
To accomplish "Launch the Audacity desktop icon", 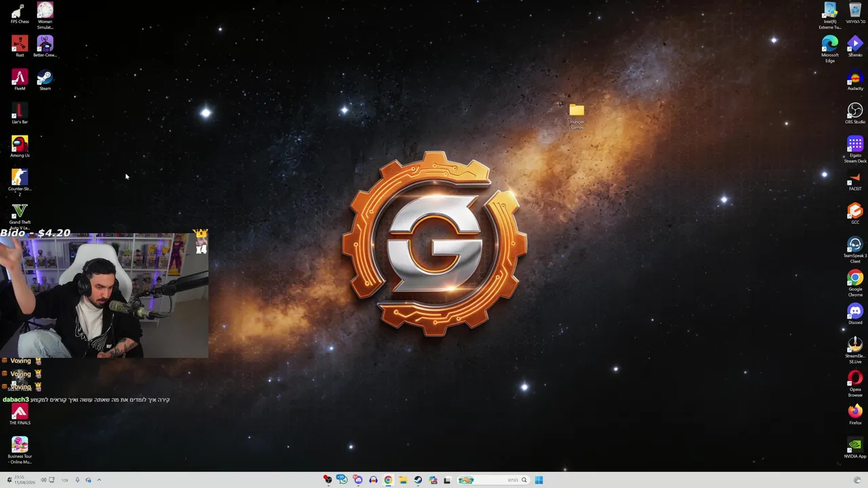I will click(855, 80).
